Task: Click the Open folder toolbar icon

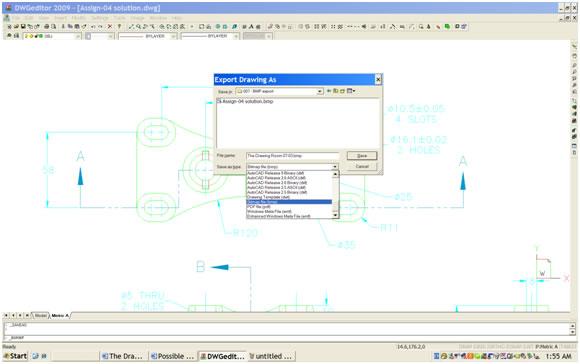Action: pyautogui.click(x=16, y=27)
